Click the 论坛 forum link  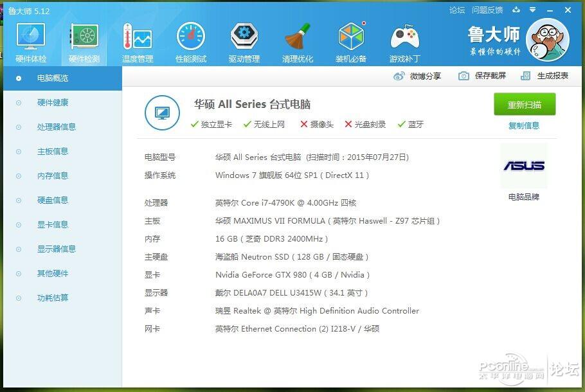(x=457, y=10)
